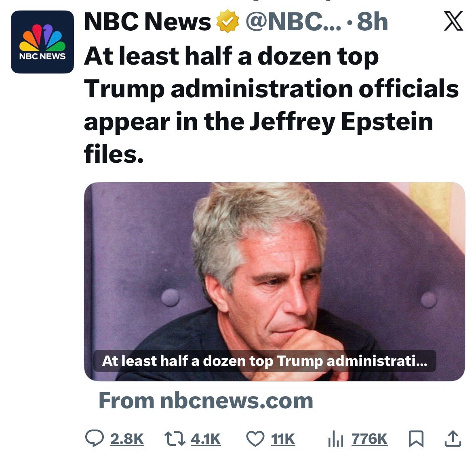Click the X logo icon

click(x=453, y=21)
